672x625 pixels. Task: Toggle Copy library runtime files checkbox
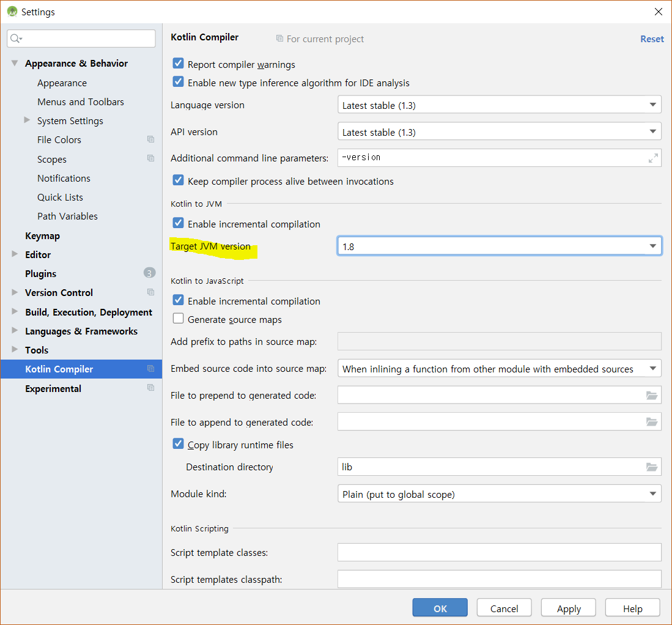tap(179, 444)
